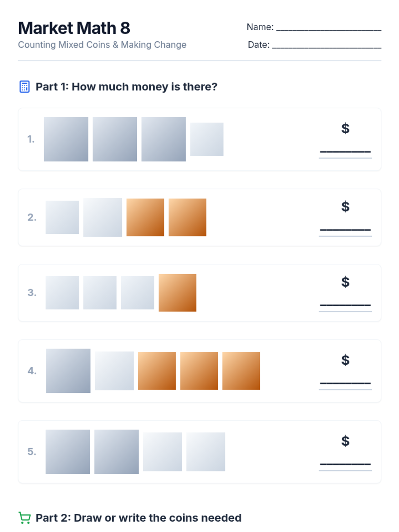Select the first large coin in problem 1

[x=66, y=139]
